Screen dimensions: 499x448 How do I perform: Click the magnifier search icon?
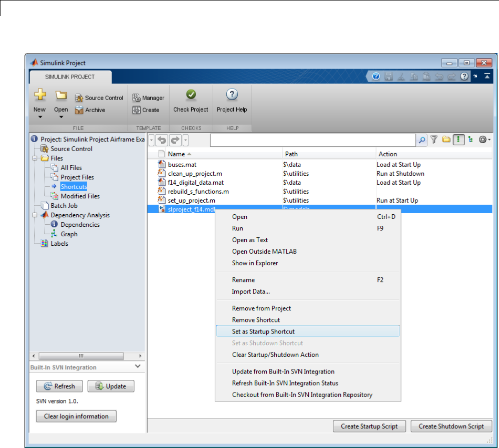421,140
